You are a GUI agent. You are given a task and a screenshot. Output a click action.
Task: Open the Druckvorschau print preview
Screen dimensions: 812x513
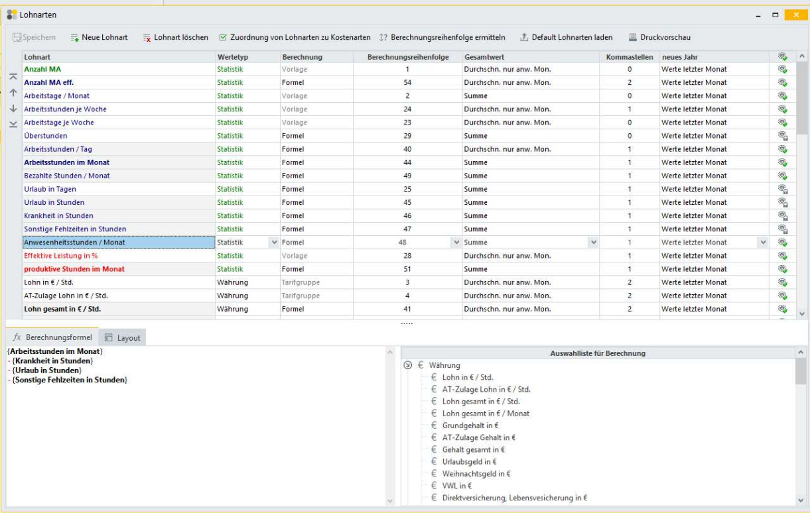[x=633, y=37]
